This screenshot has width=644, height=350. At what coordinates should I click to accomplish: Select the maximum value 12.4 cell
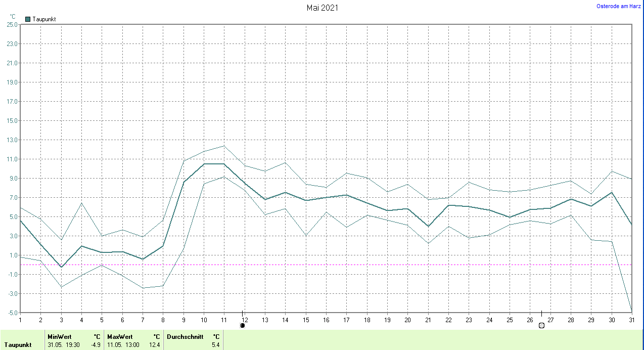155,345
